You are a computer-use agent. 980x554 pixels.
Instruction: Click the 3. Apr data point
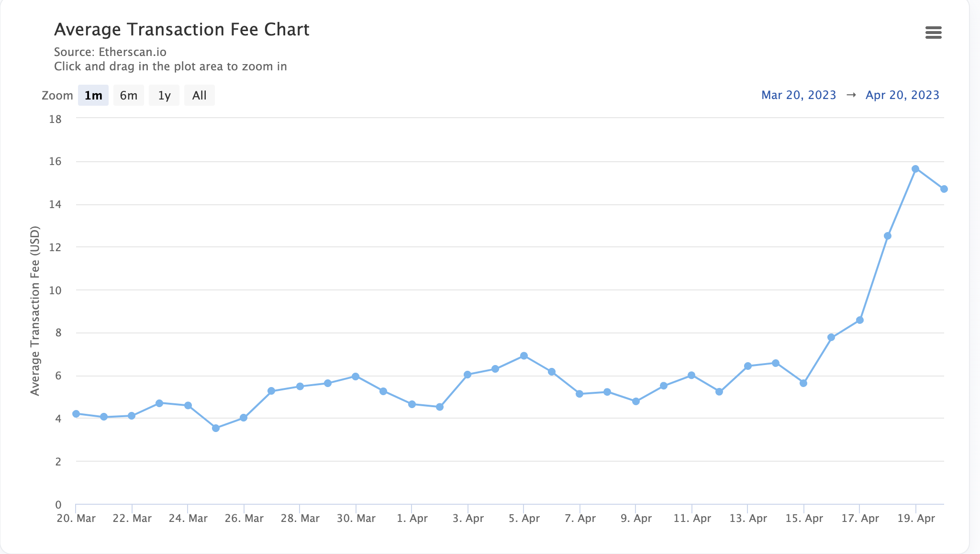[x=468, y=375]
